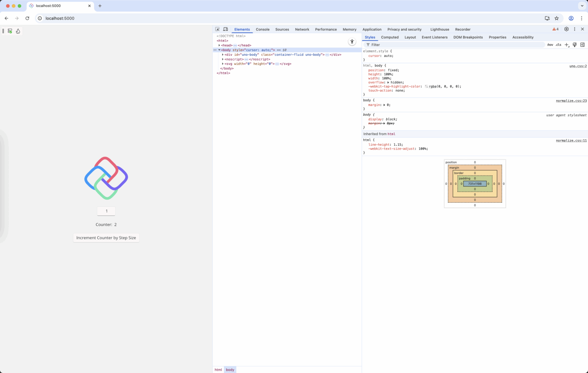Open the Event Listeners tab
The height and width of the screenshot is (373, 588).
(x=434, y=37)
